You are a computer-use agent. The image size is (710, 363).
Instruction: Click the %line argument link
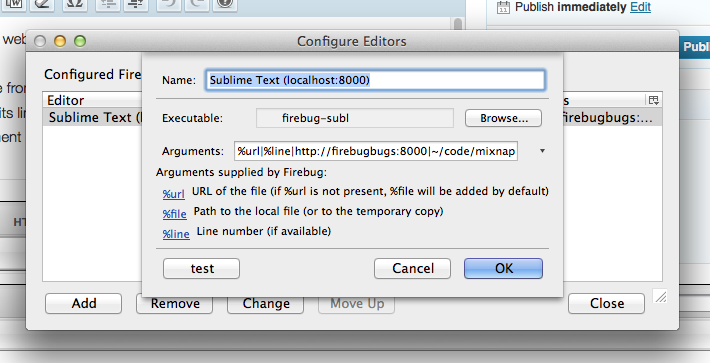pyautogui.click(x=176, y=234)
